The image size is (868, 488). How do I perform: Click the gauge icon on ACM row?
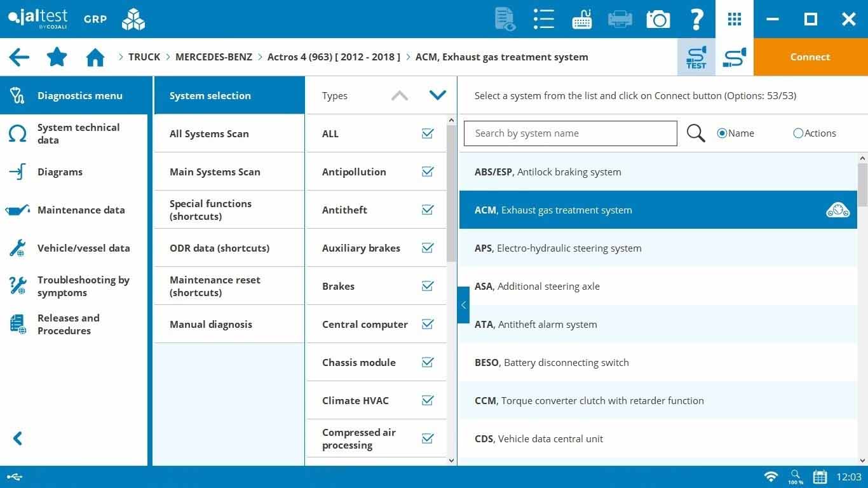[x=838, y=210]
